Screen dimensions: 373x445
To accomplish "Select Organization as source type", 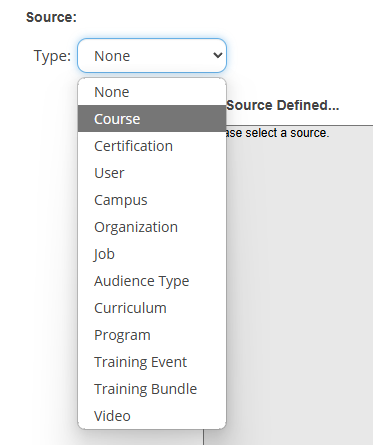I will tap(152, 227).
